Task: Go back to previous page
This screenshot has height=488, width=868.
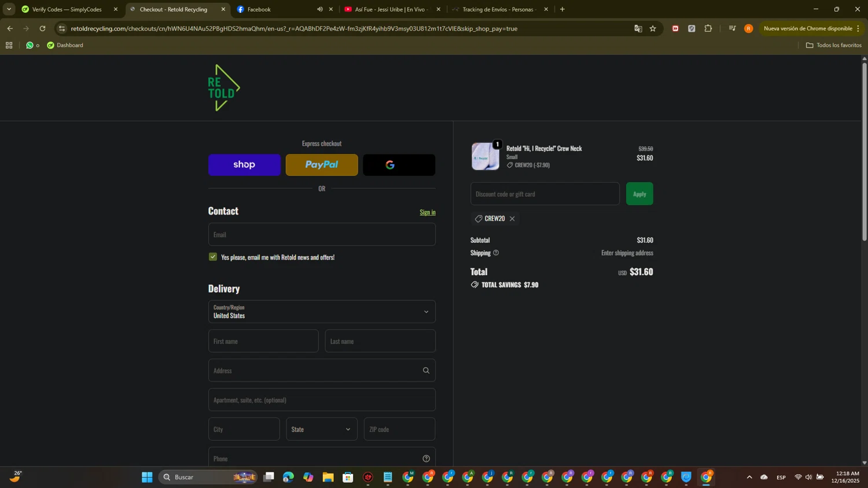Action: tap(10, 28)
